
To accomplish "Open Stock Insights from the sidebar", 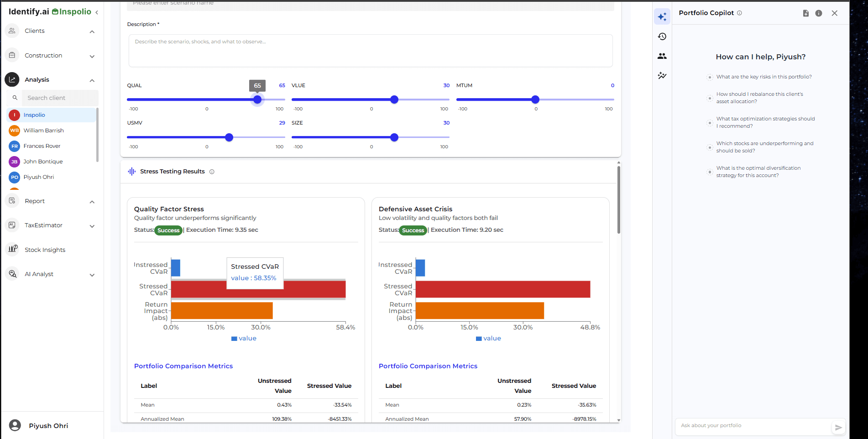I will (45, 250).
